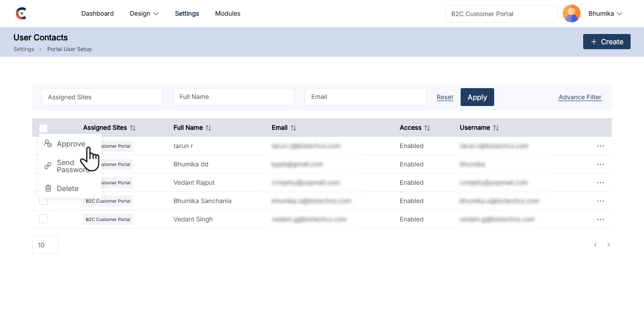Choose Approve from the bulk action menu
This screenshot has width=644, height=327.
[71, 144]
